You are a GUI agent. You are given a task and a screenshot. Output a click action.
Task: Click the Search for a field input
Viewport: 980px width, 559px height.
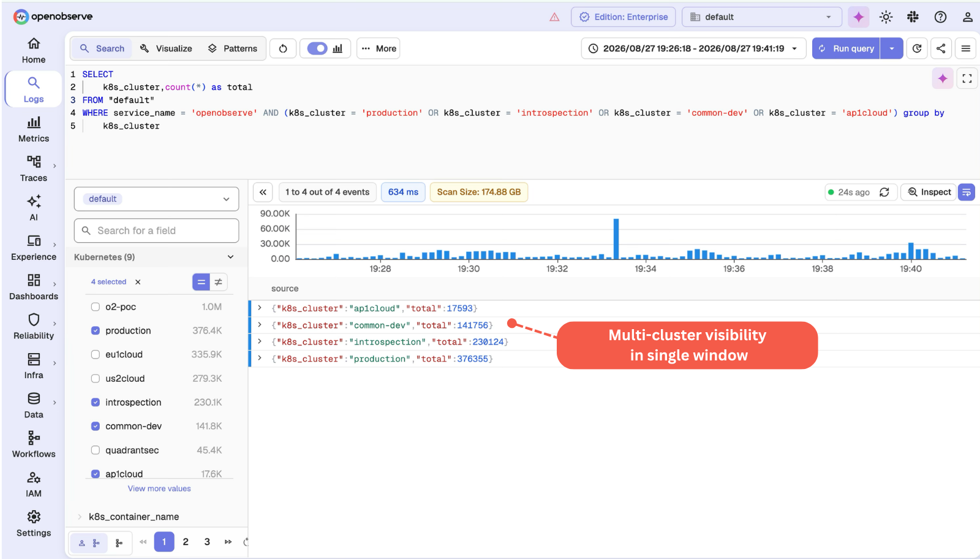click(156, 230)
